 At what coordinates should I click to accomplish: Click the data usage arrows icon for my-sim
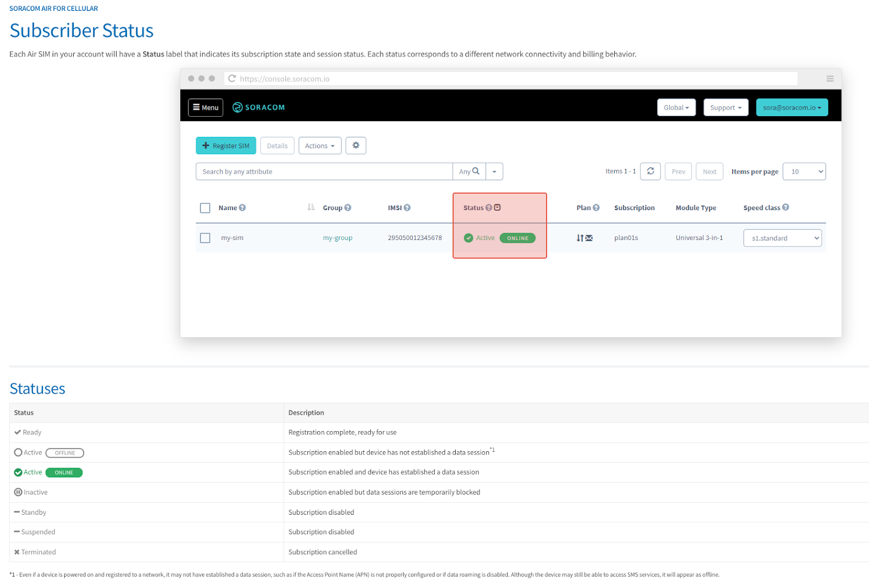tap(580, 238)
